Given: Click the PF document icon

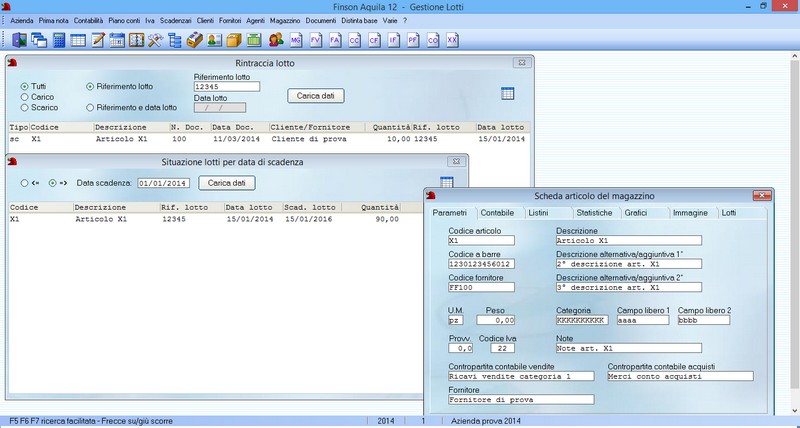Looking at the screenshot, I should (413, 40).
